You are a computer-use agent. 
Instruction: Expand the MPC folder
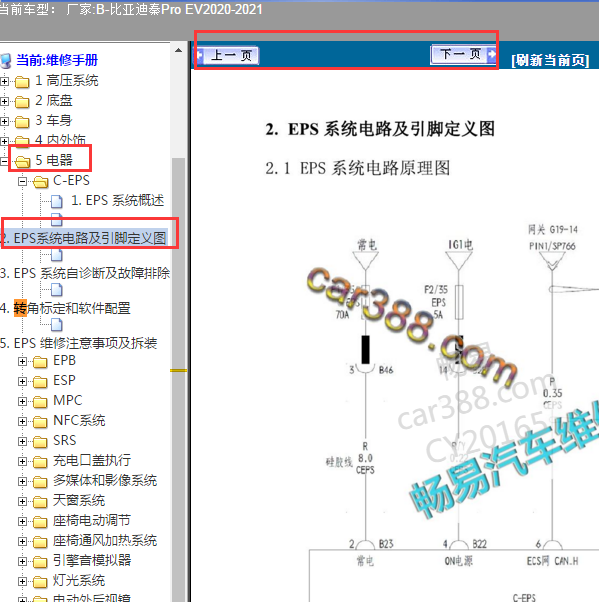[22, 401]
